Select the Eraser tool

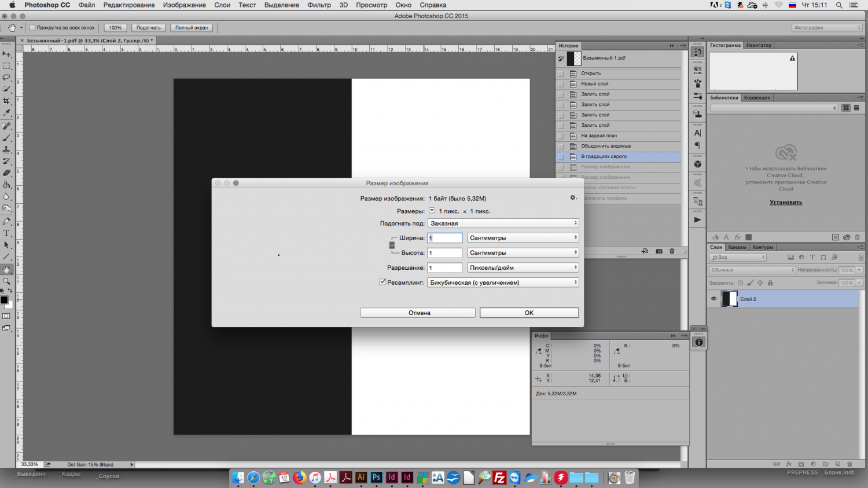6,173
